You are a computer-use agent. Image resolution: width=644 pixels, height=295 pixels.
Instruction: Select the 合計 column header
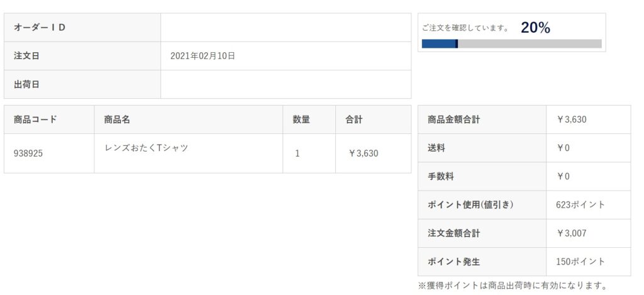click(354, 120)
